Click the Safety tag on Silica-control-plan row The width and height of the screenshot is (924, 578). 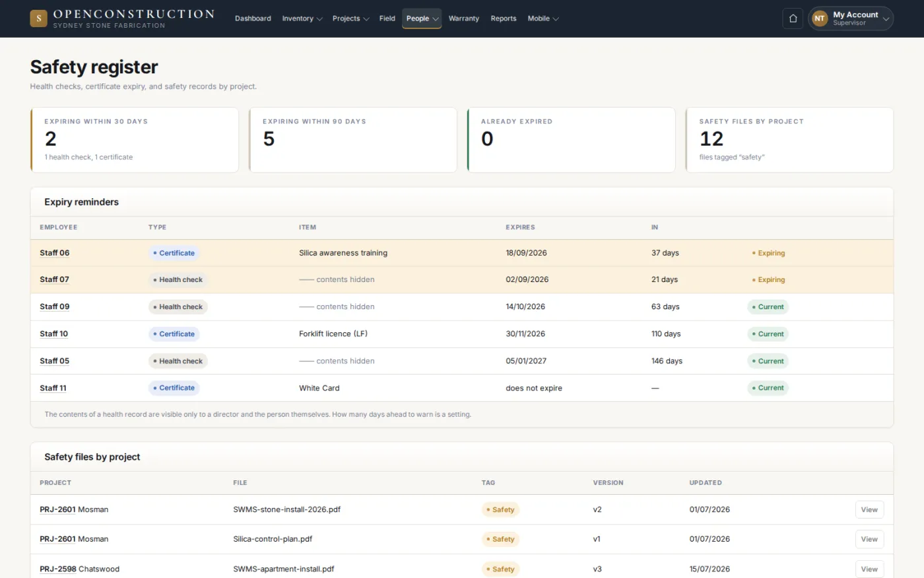[x=501, y=539]
